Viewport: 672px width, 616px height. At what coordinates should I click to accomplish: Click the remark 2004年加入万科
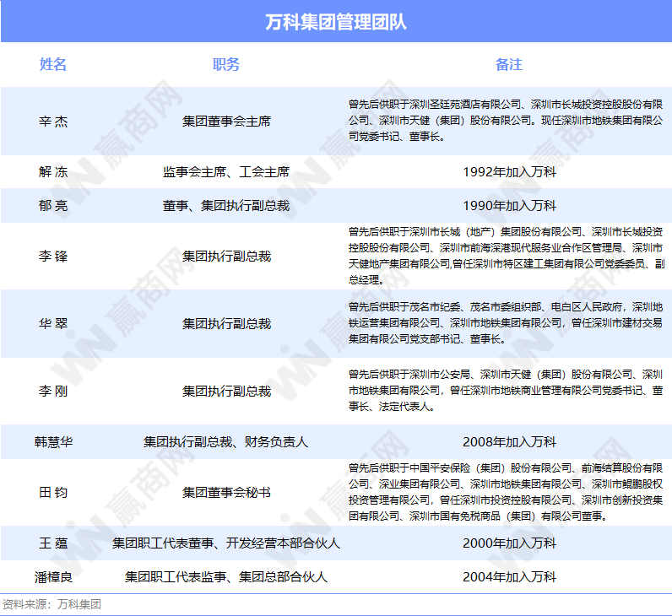click(x=509, y=577)
